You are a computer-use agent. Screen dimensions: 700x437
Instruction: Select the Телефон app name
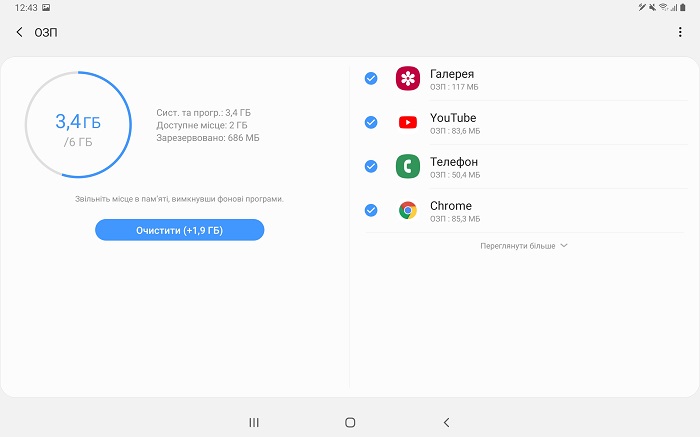tap(454, 162)
